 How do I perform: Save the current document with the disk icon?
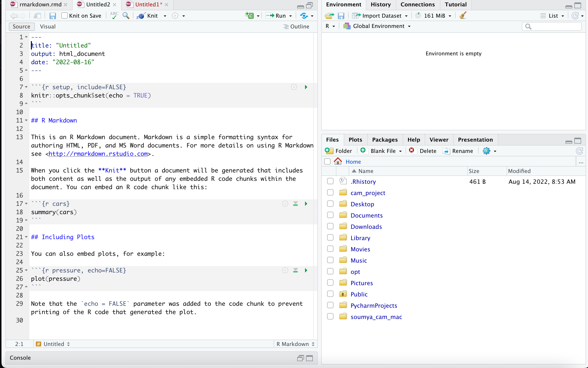click(52, 16)
